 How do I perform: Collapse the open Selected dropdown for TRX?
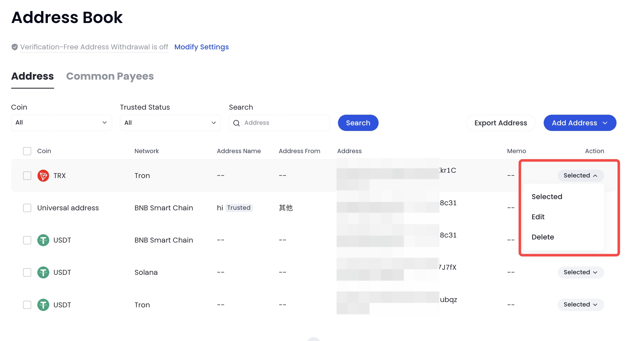tap(580, 176)
